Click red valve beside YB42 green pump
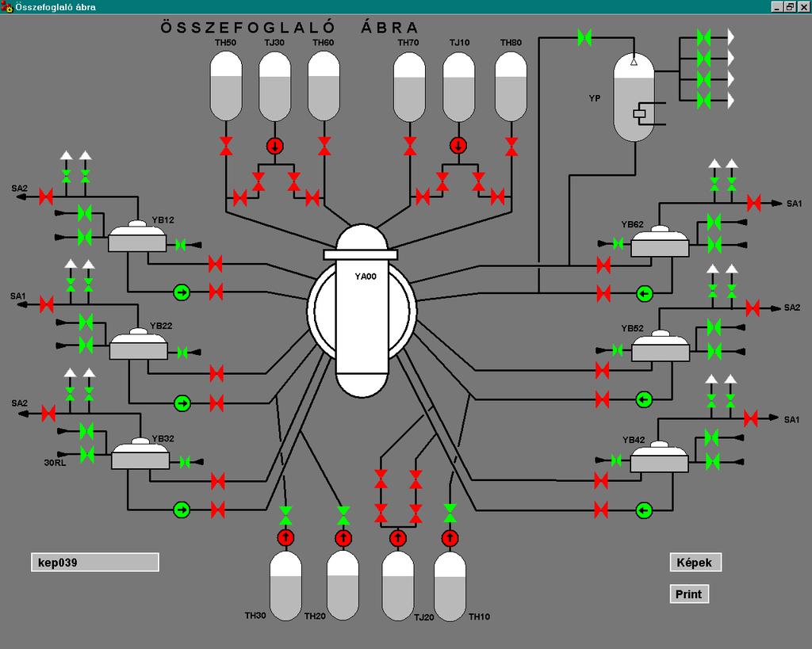 601,510
